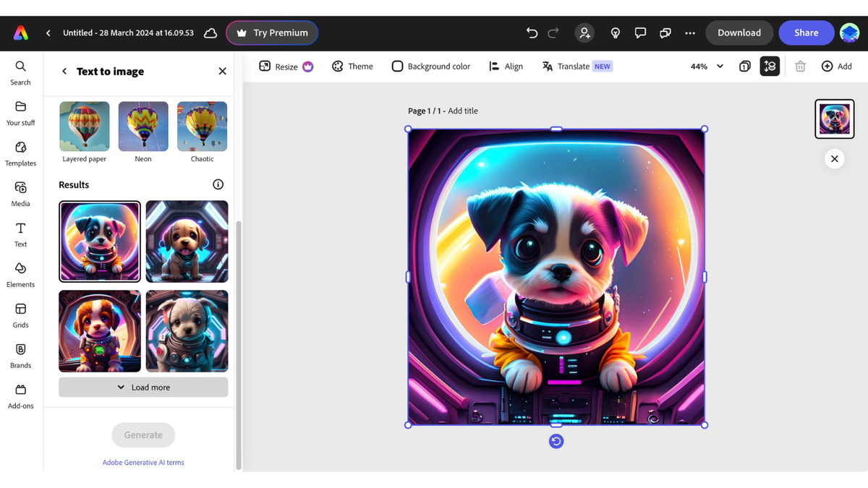Screen dimensions: 868x488
Task: Open the Grids panel
Action: click(x=20, y=315)
